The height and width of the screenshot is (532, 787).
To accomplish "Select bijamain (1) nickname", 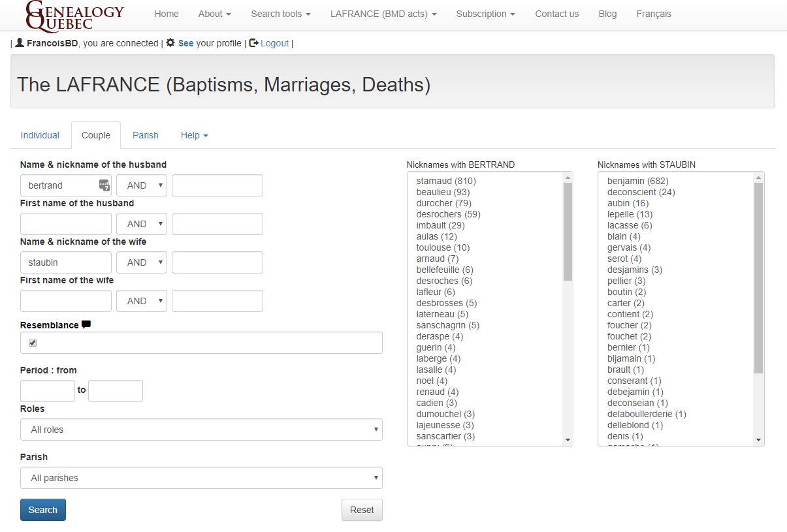I will pyautogui.click(x=631, y=358).
